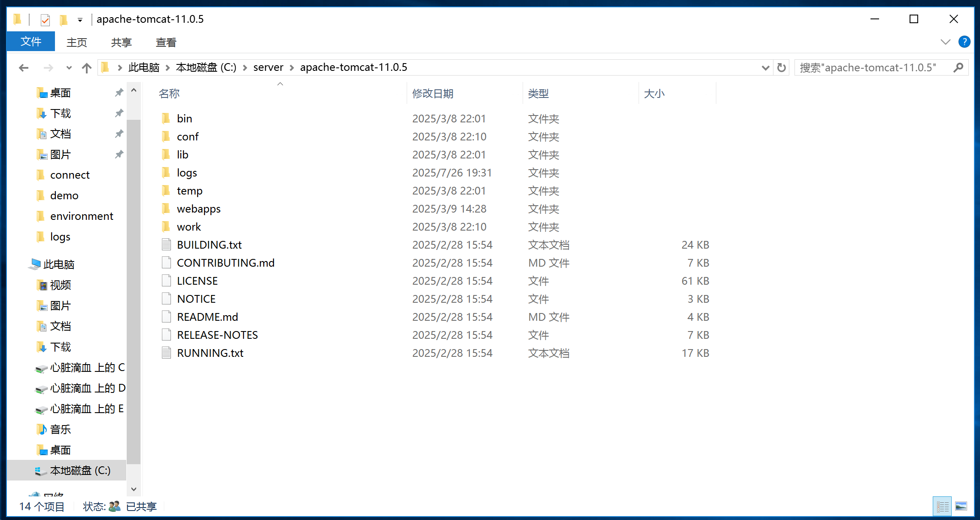Open Customize Quick Access Toolbar dropdown
980x520 pixels.
(x=80, y=20)
